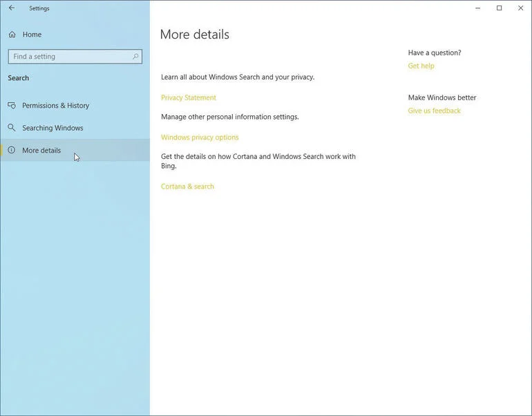Image resolution: width=532 pixels, height=416 pixels.
Task: Click the More details info icon
Action: pos(12,150)
